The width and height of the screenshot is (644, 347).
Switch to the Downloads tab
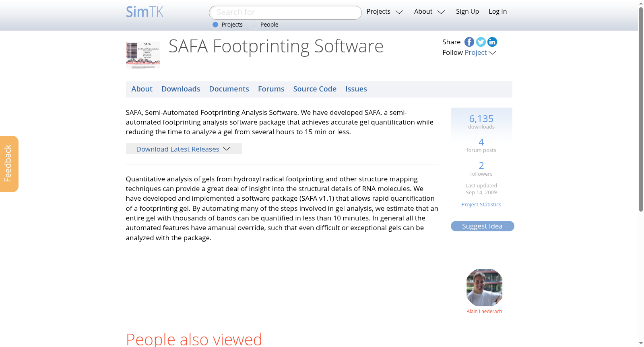pos(181,89)
